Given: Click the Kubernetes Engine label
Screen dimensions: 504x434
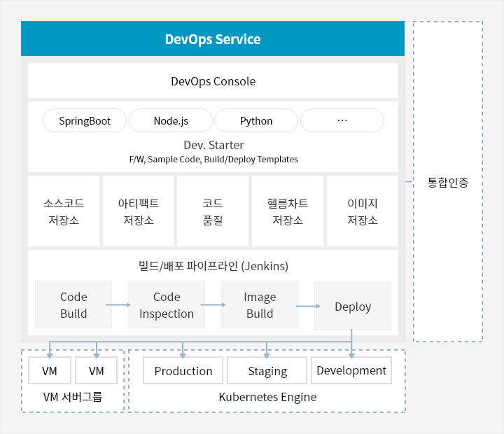Looking at the screenshot, I should point(267,397).
